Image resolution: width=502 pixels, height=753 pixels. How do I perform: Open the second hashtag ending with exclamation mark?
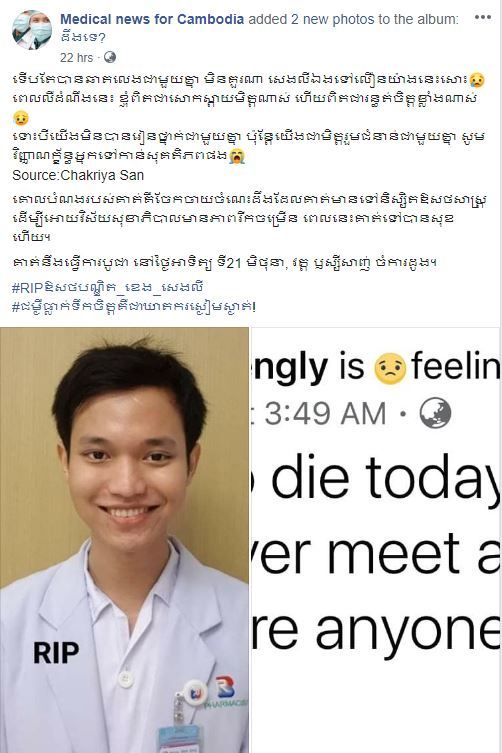pyautogui.click(x=134, y=305)
